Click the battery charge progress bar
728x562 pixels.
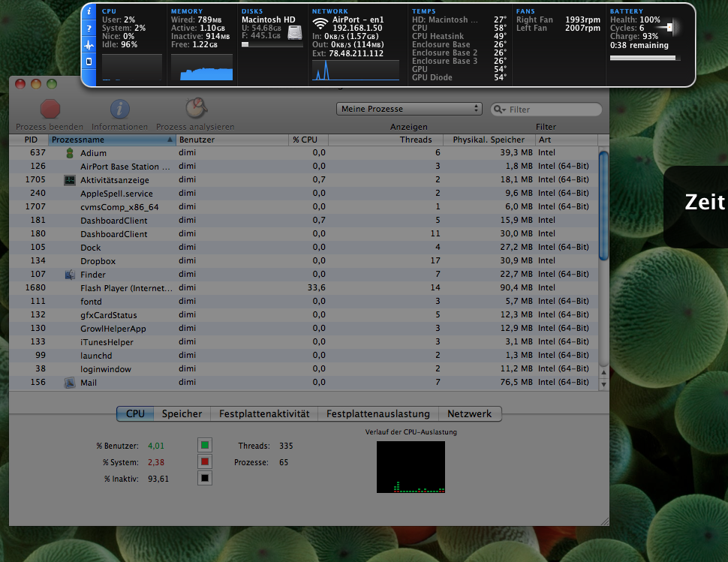coord(645,58)
